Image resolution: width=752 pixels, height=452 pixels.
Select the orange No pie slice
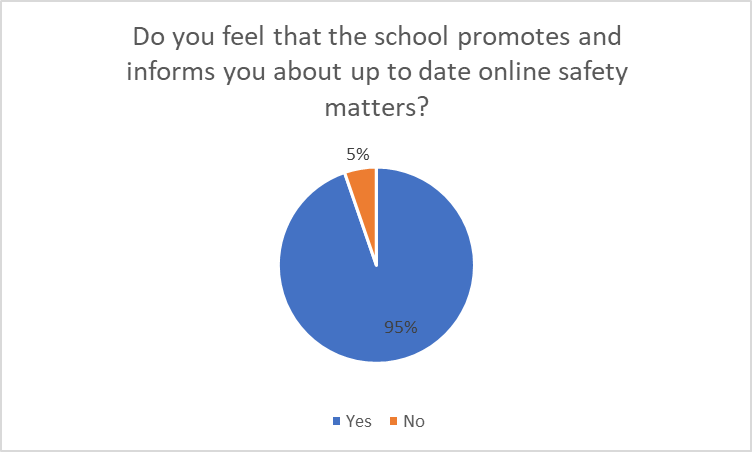click(x=364, y=192)
